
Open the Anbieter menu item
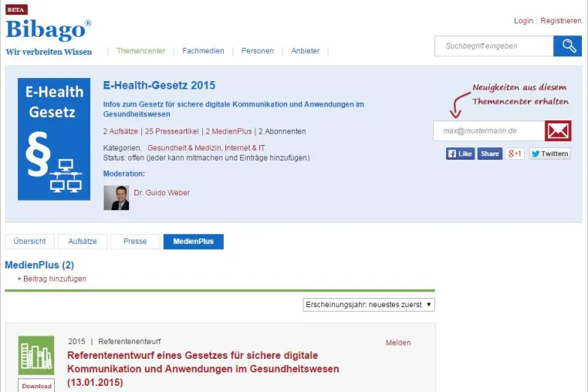(306, 51)
